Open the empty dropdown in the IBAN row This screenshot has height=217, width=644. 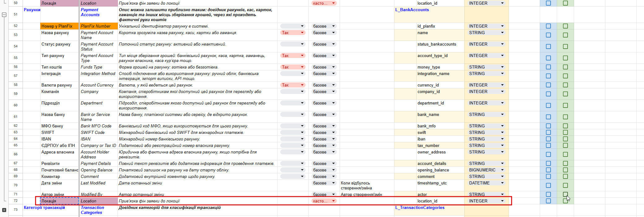[x=293, y=139]
